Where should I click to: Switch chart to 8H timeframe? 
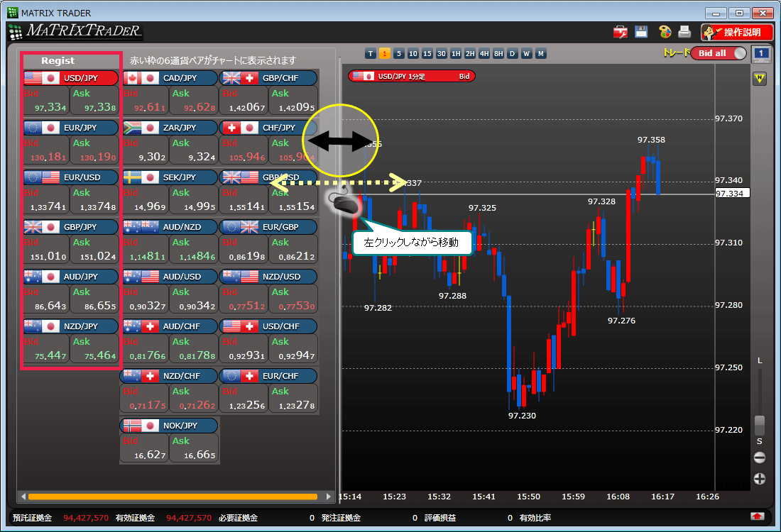tap(498, 54)
